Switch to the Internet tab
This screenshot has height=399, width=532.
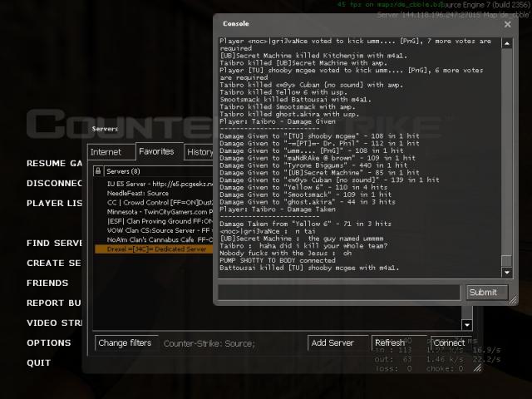111,152
